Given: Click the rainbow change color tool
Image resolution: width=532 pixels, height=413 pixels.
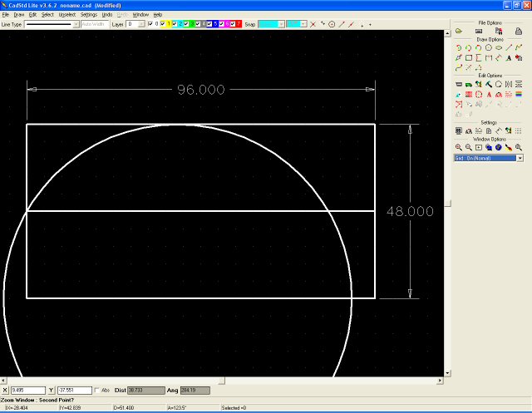Looking at the screenshot, I should (519, 95).
